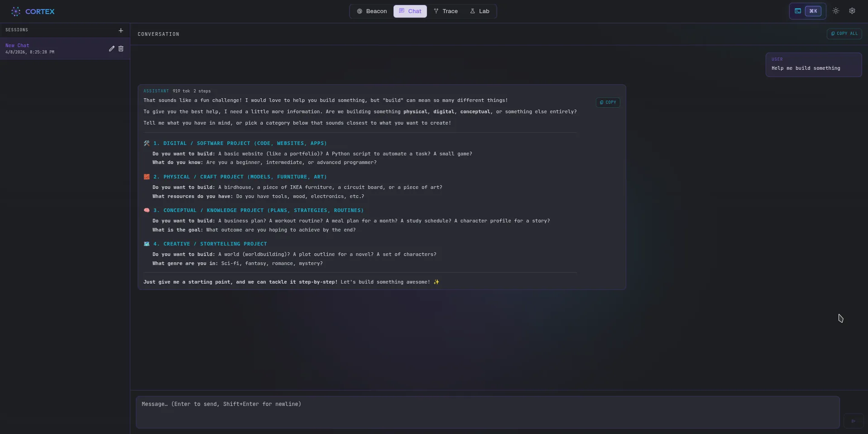
Task: Copy entire conversation with Copy All
Action: (844, 34)
